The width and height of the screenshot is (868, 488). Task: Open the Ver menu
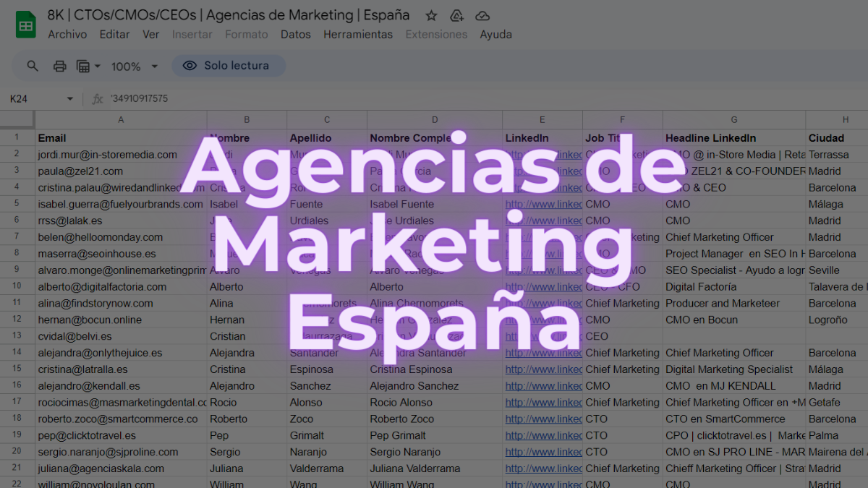point(150,34)
